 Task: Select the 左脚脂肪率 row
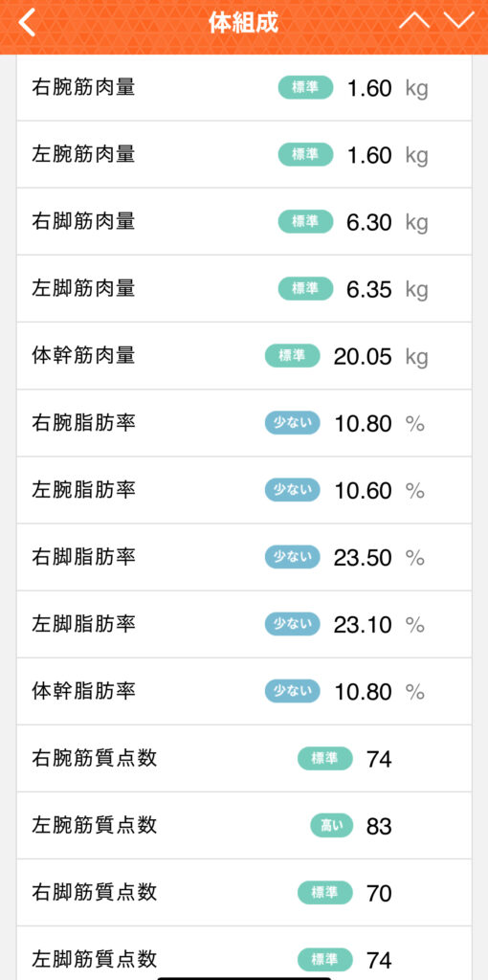[x=244, y=624]
